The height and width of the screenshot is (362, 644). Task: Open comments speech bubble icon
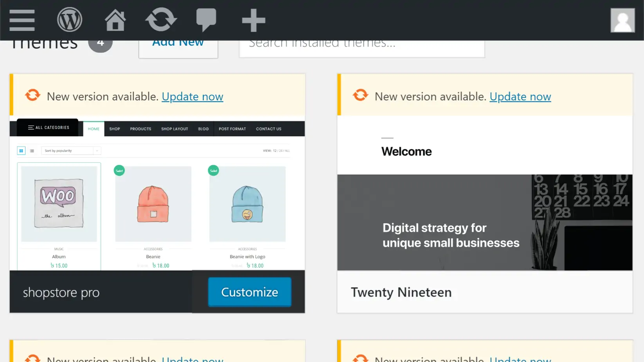tap(206, 20)
